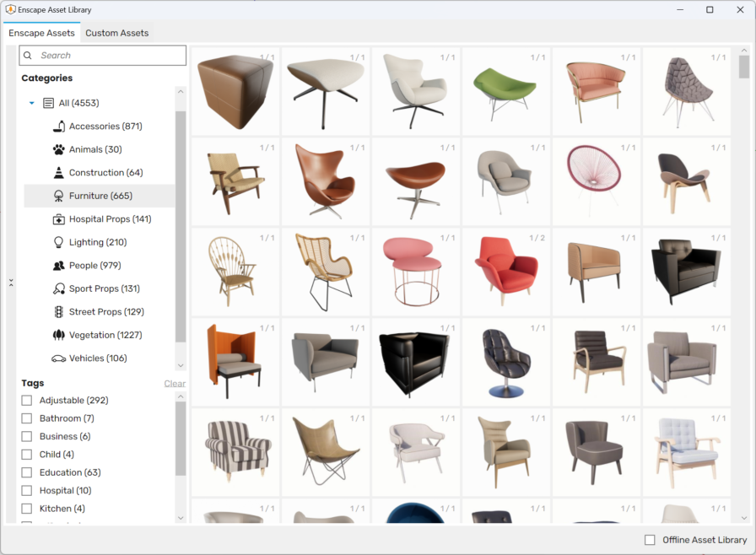Check the Bathroom tag filter
756x555 pixels.
point(27,418)
